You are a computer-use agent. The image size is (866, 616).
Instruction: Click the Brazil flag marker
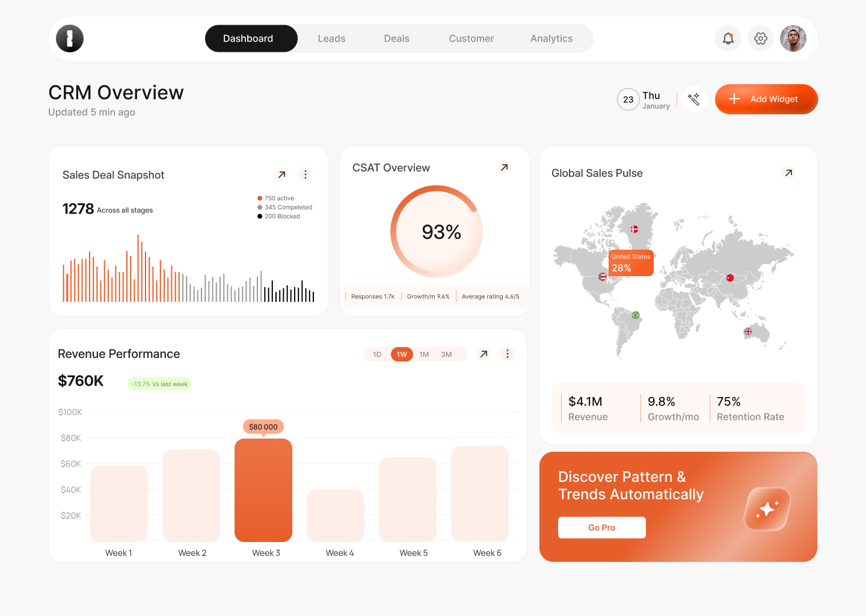tap(636, 315)
